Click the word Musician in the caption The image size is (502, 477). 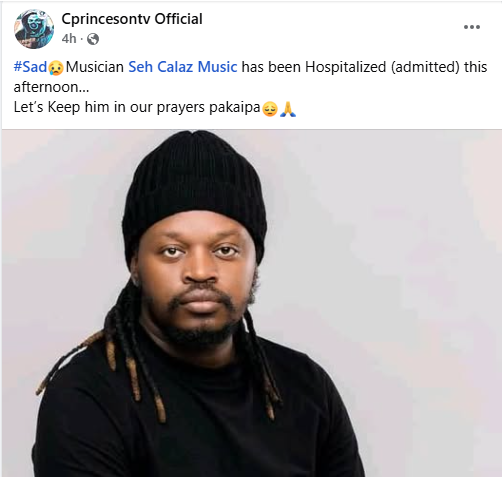pos(95,67)
